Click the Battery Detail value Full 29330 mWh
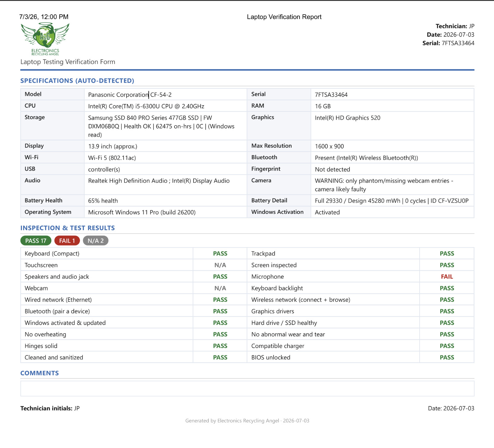 pos(392,201)
